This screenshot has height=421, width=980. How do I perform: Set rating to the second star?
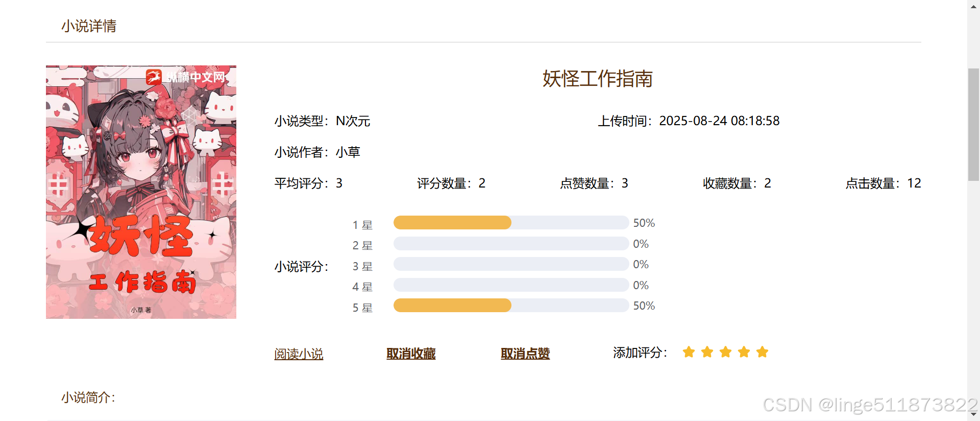707,352
